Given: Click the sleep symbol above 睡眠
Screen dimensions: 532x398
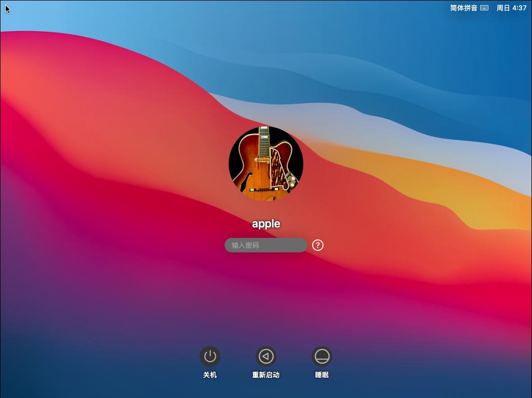Looking at the screenshot, I should point(323,356).
